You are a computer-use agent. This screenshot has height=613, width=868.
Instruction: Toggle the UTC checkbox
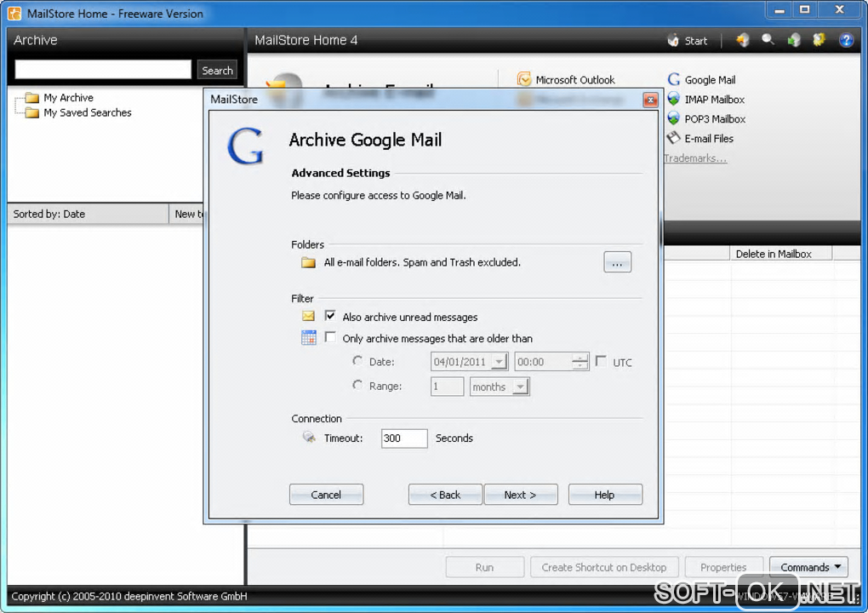click(x=601, y=362)
